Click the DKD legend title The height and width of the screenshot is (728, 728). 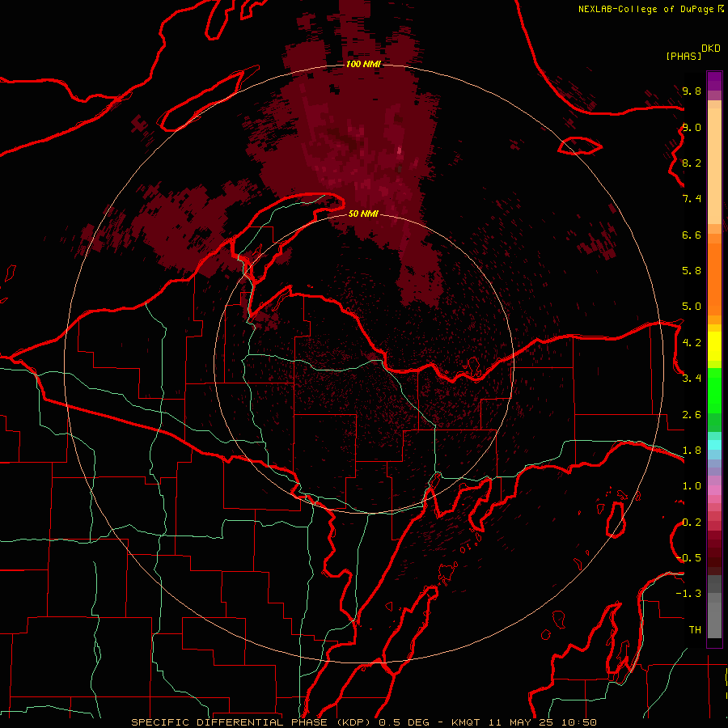(x=710, y=49)
